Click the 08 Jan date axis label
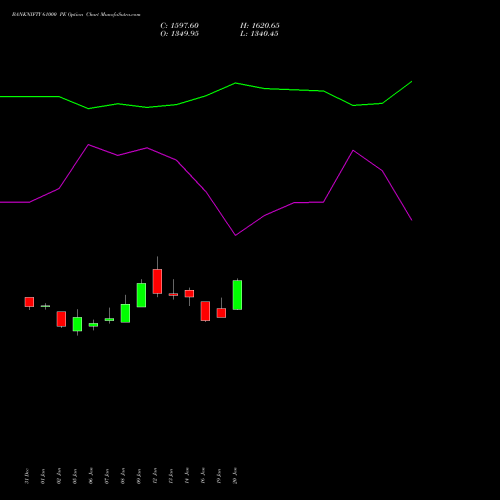500x500 pixels. 123,476
